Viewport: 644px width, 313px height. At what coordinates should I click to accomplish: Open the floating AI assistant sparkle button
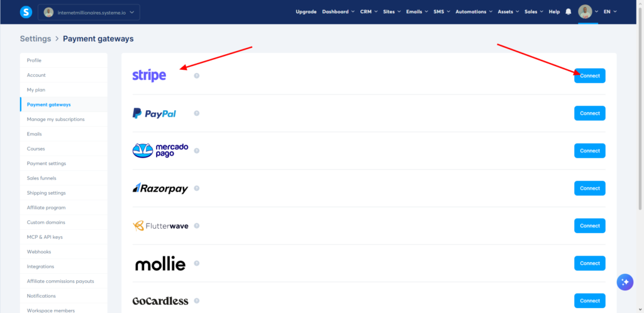(x=625, y=282)
